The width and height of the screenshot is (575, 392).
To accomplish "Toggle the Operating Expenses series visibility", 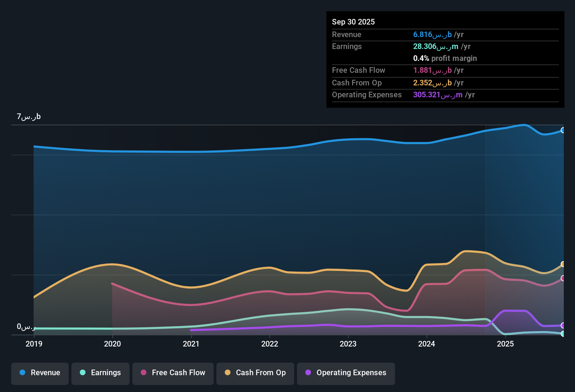I will point(346,373).
